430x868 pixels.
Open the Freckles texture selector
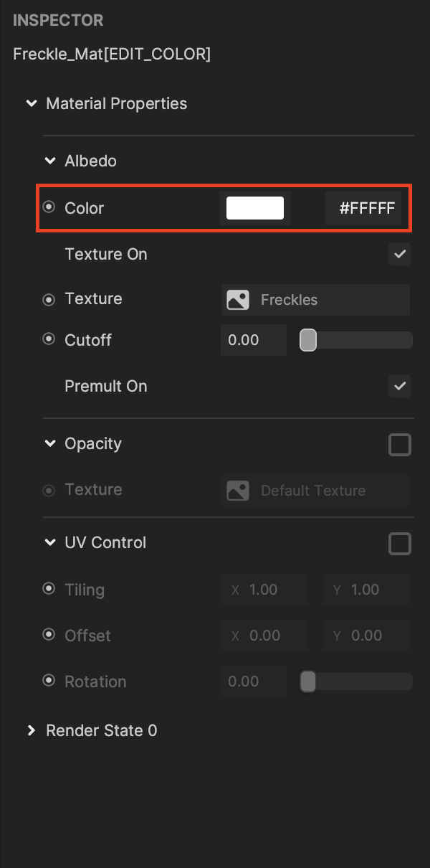pyautogui.click(x=316, y=300)
